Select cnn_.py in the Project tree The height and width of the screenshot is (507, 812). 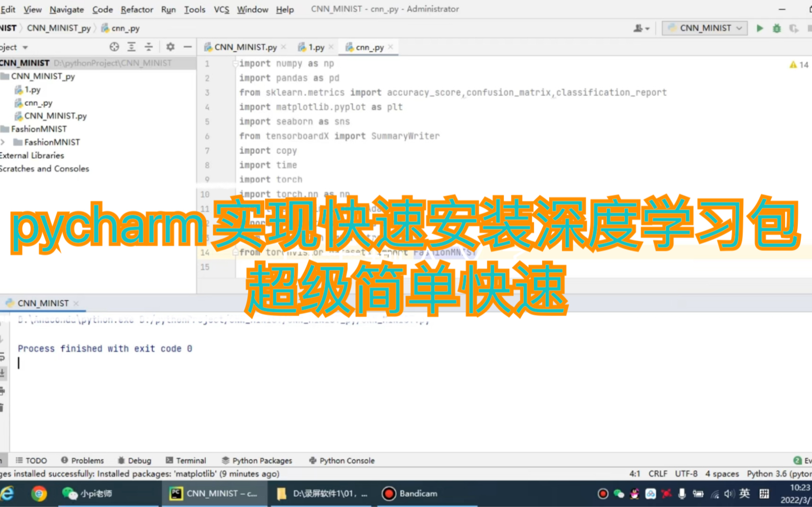pos(34,103)
